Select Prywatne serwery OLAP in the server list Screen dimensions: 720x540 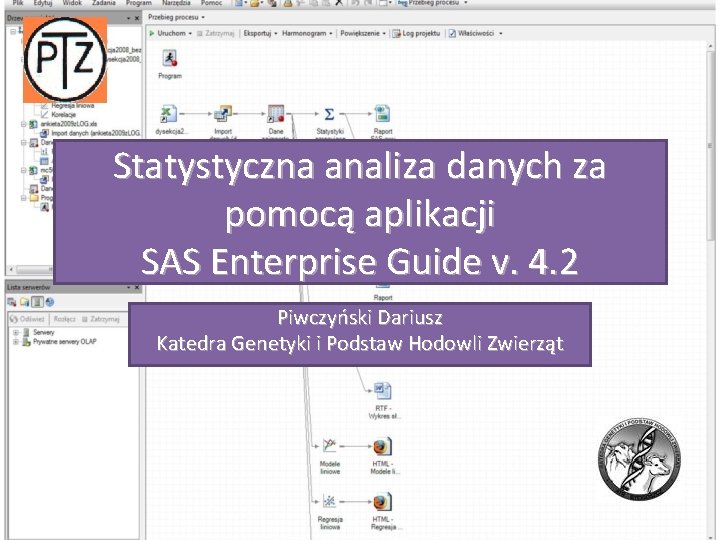tap(65, 342)
